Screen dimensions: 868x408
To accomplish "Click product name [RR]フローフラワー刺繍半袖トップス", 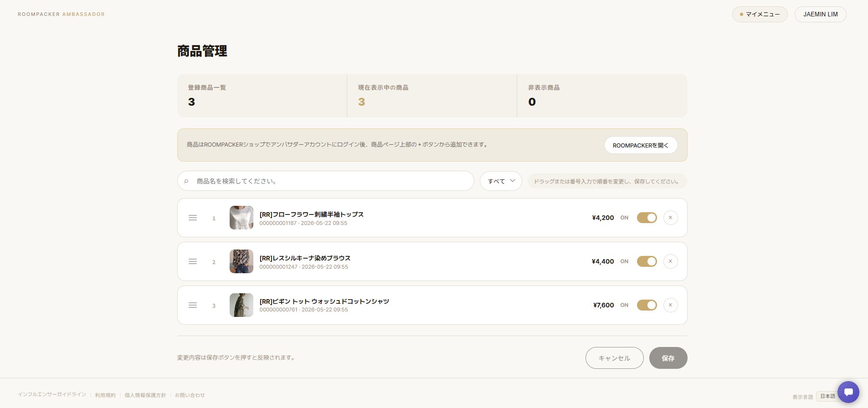I will pyautogui.click(x=312, y=214).
